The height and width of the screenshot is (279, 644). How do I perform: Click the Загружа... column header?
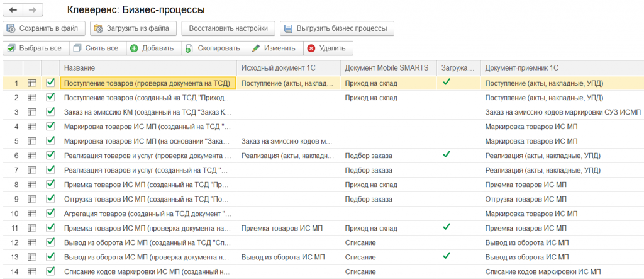pos(458,68)
